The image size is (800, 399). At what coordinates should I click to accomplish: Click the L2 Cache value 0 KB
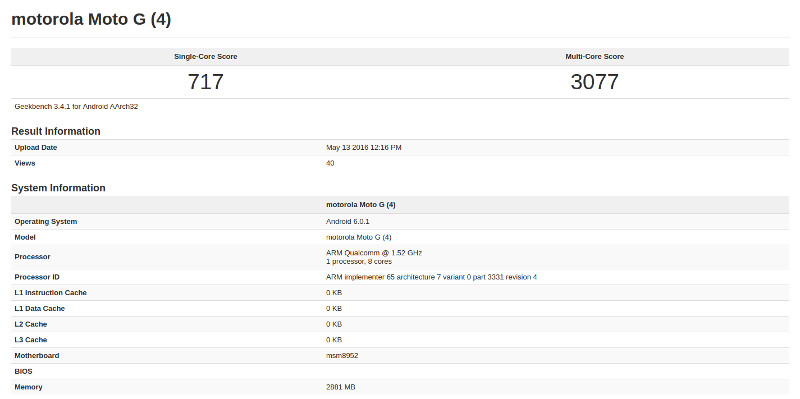coord(334,324)
